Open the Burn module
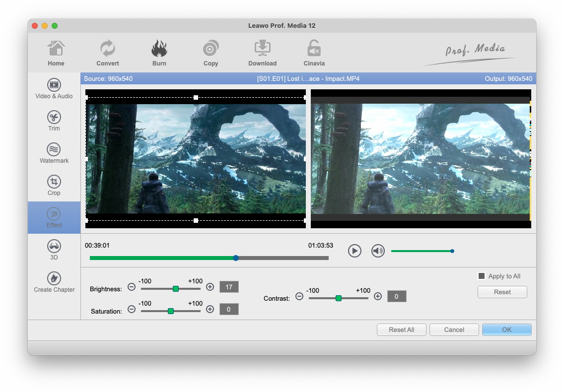 pyautogui.click(x=159, y=53)
